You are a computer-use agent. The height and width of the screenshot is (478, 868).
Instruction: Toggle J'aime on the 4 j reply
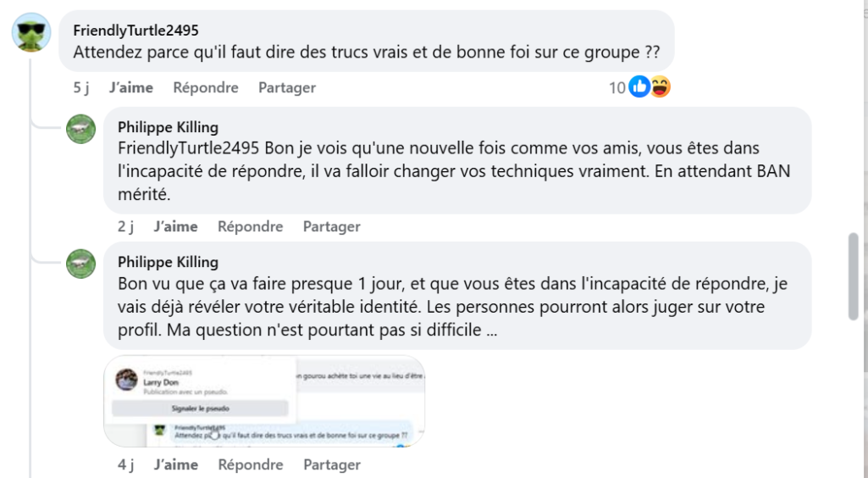[176, 464]
